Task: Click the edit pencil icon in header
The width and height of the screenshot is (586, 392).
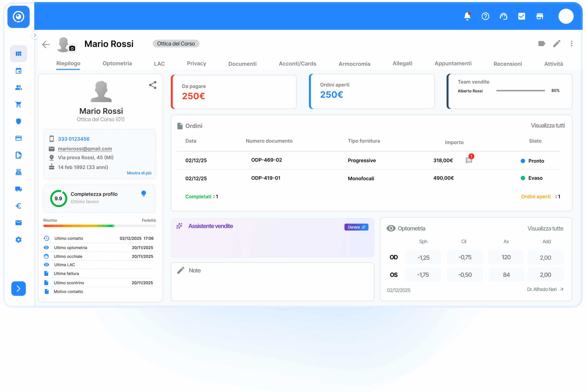Action: coord(556,44)
